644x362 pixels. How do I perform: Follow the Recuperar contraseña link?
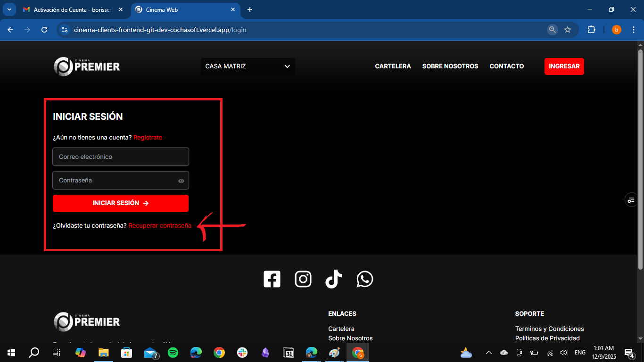[160, 226]
